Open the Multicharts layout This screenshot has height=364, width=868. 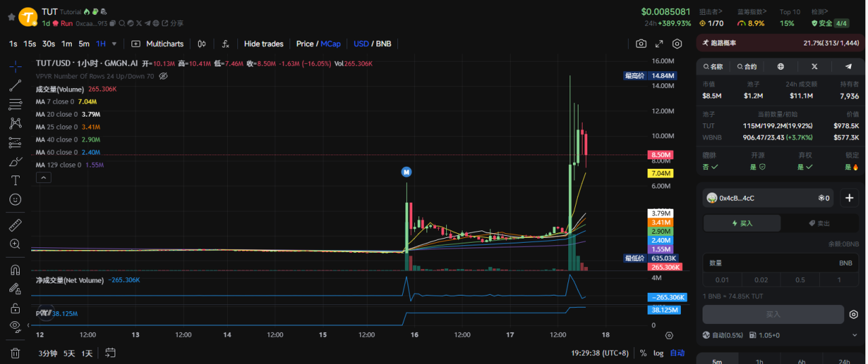tap(157, 44)
